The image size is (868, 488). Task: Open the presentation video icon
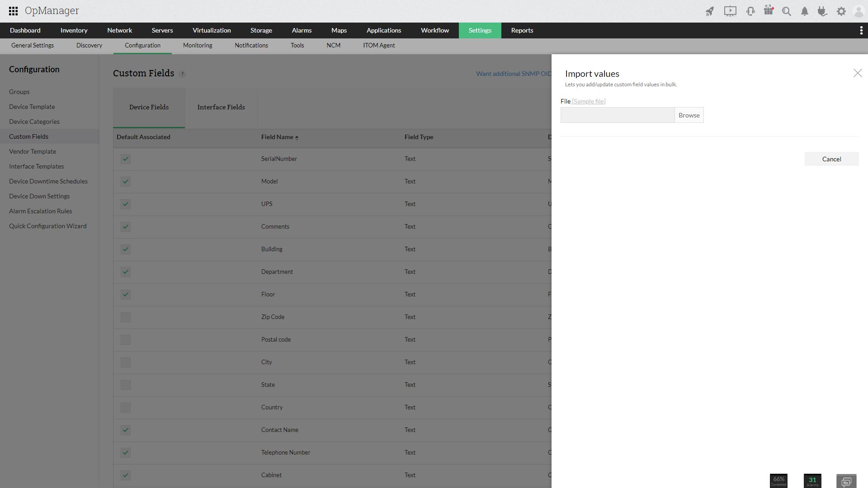click(730, 11)
